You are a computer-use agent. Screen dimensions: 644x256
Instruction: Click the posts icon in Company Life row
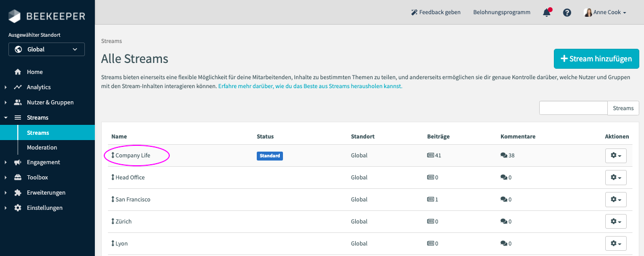[x=431, y=156]
